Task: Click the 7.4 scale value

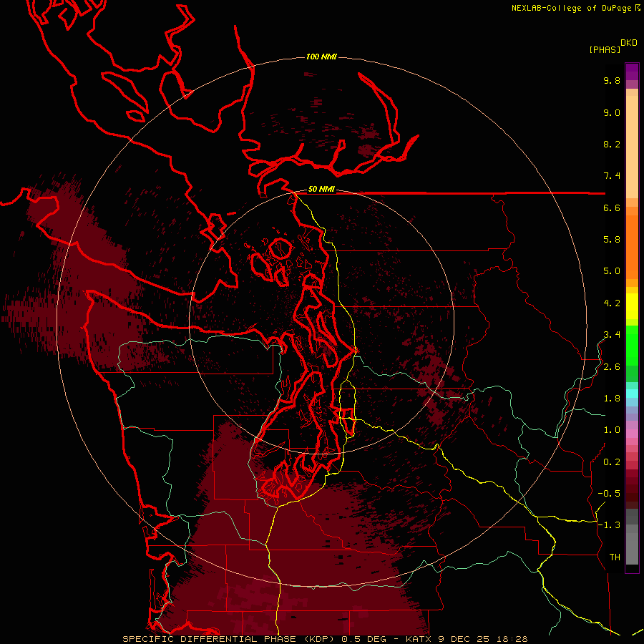Action: click(x=612, y=176)
